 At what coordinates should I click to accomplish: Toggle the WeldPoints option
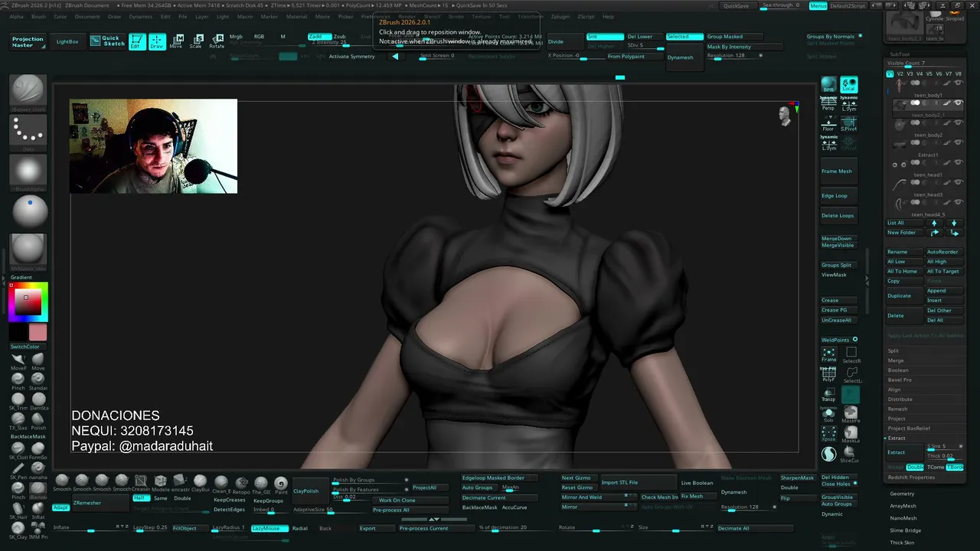pos(839,340)
